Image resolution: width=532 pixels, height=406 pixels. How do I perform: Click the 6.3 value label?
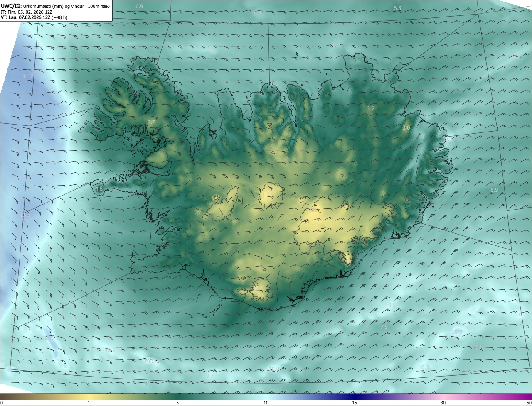397,8
